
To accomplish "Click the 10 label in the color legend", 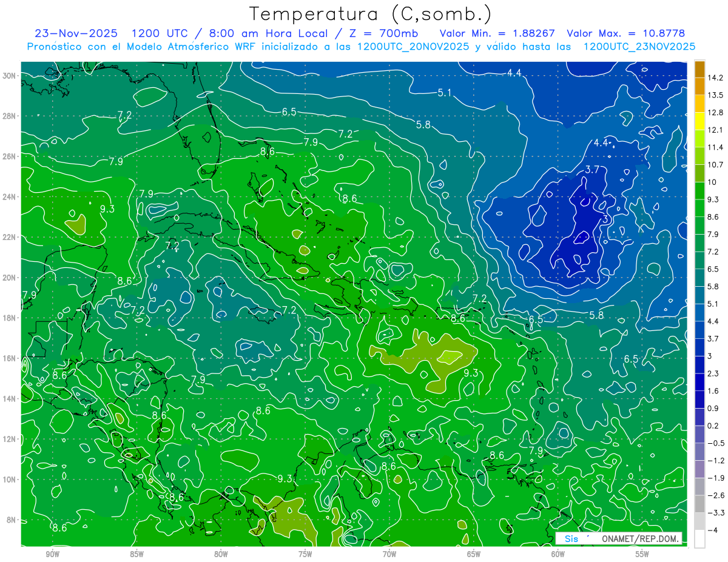I will pyautogui.click(x=712, y=182).
